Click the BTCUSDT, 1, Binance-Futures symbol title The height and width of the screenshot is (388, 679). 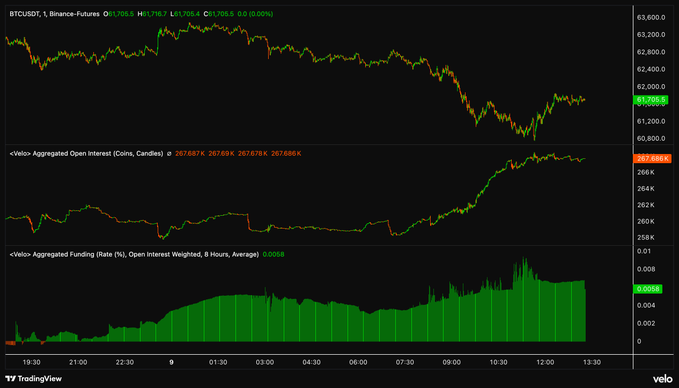click(x=55, y=14)
